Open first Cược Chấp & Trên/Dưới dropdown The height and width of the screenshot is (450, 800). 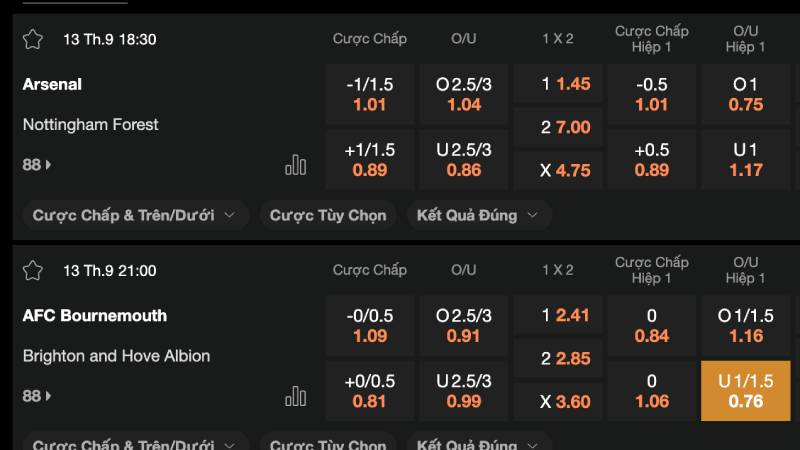click(x=134, y=215)
